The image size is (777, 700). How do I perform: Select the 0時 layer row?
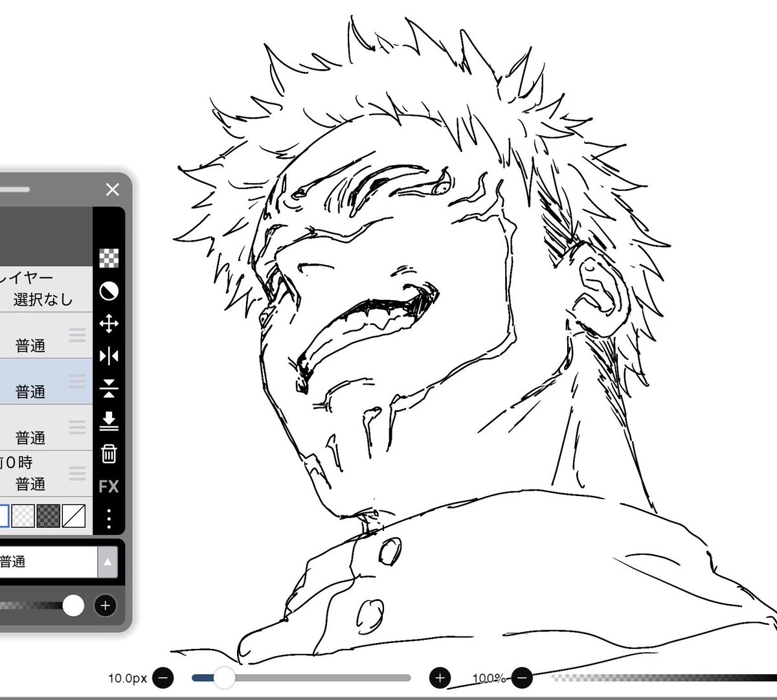pyautogui.click(x=46, y=474)
